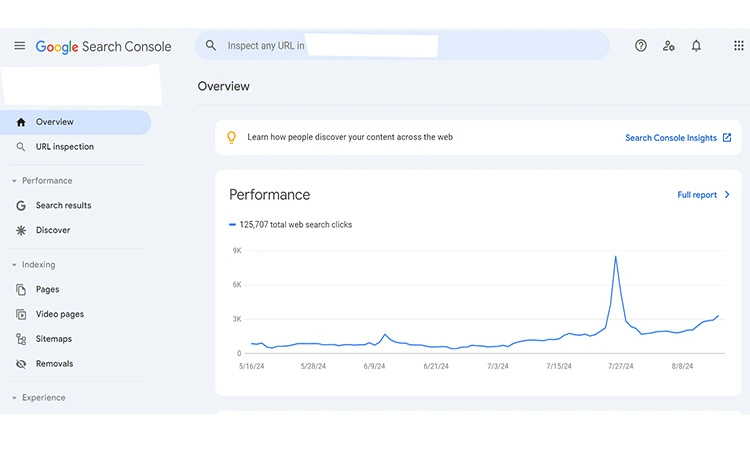Viewport: 750px width, 450px height.
Task: Click the Sitemaps tree icon
Action: (x=21, y=339)
